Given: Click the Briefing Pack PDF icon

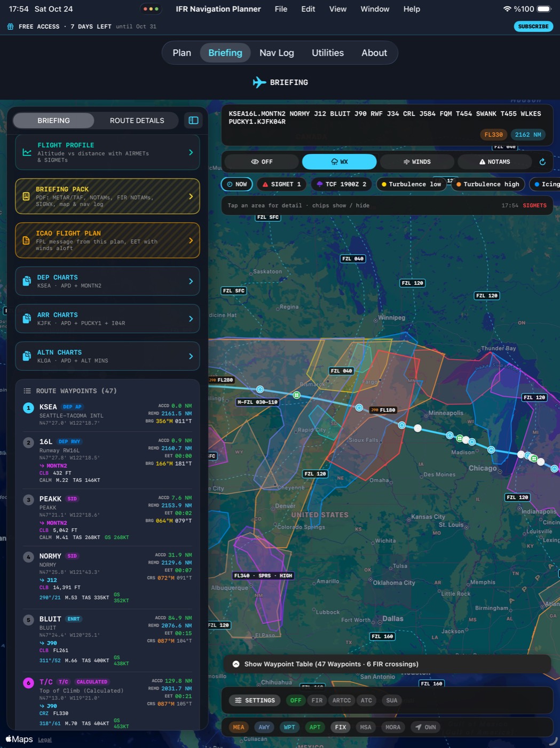Looking at the screenshot, I should click(26, 197).
